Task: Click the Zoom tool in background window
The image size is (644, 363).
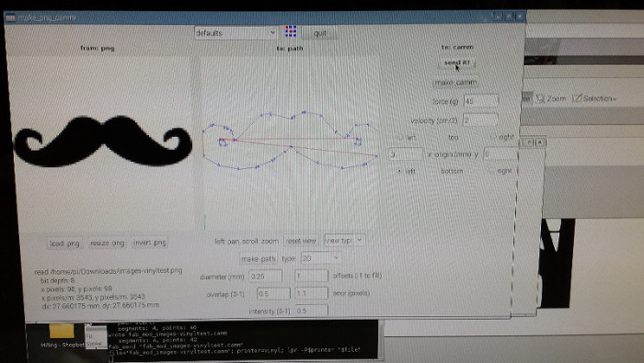Action: click(551, 98)
